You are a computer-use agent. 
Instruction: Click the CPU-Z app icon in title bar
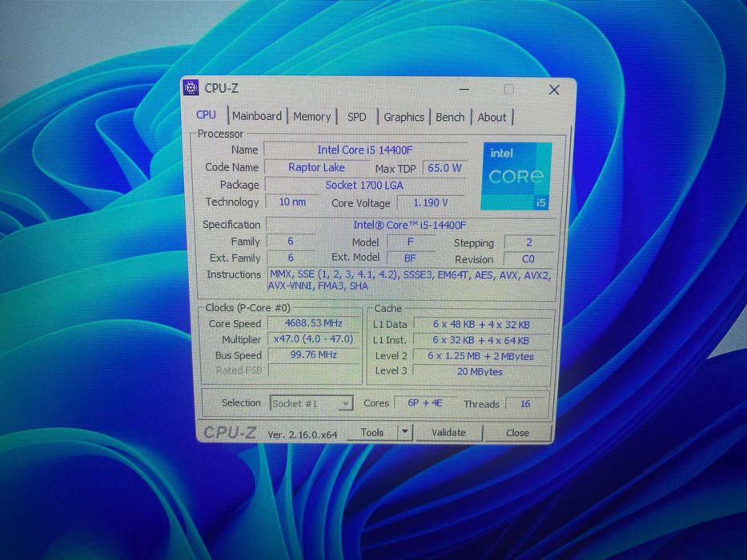pos(191,88)
